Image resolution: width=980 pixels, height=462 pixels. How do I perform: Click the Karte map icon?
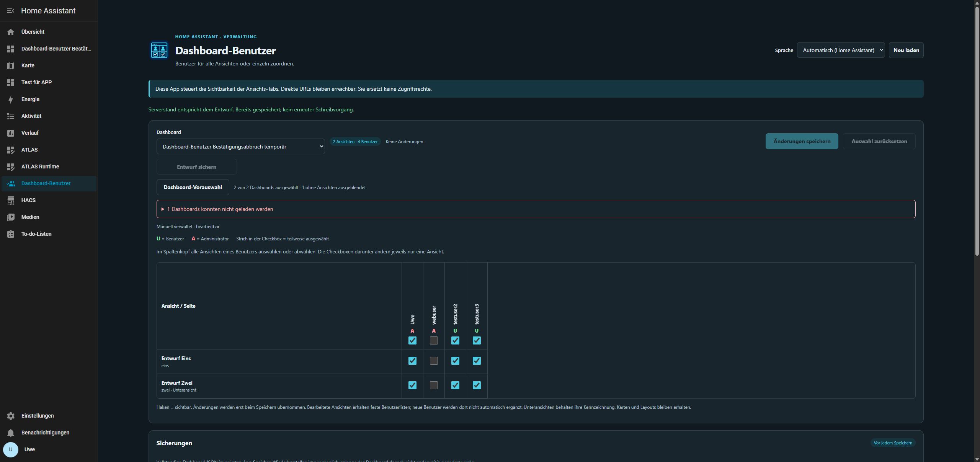tap(11, 65)
